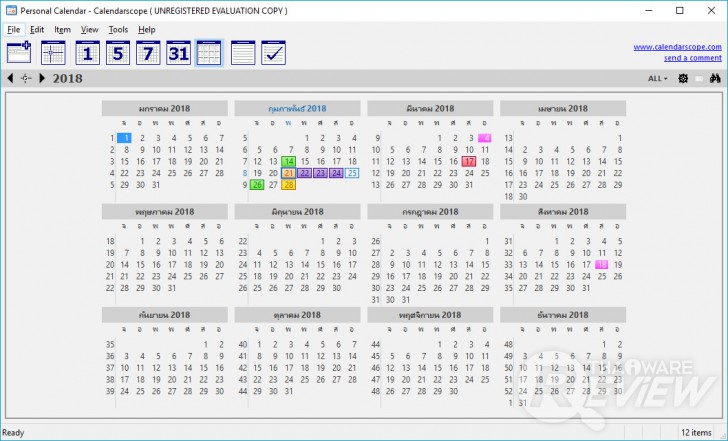Select purple highlighted February 23

click(x=320, y=173)
